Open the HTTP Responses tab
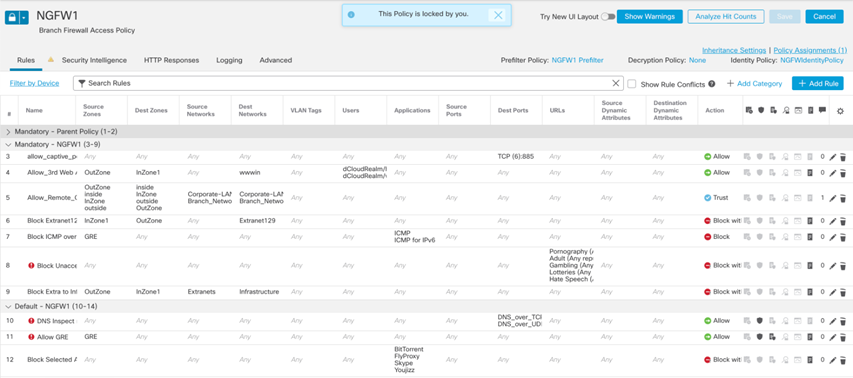 pyautogui.click(x=171, y=60)
